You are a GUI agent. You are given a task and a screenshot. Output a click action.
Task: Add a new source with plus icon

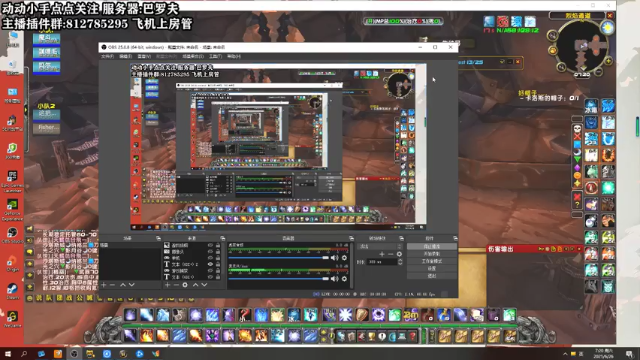click(167, 285)
